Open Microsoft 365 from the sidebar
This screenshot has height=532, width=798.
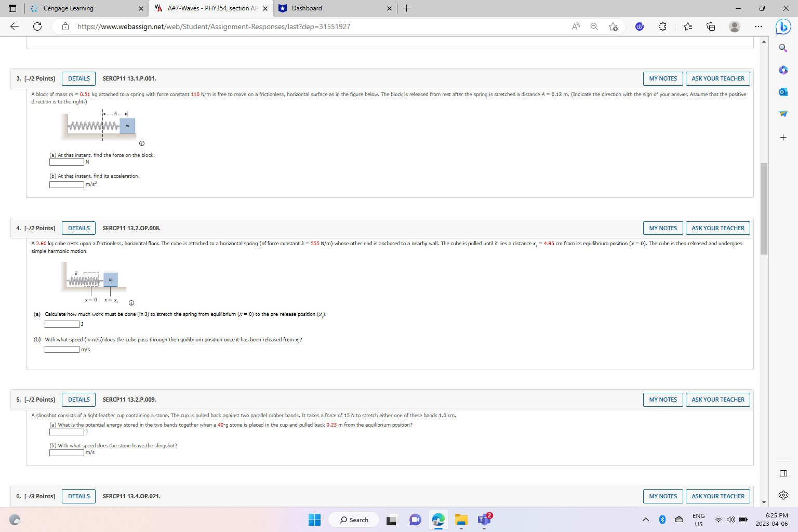click(x=783, y=71)
